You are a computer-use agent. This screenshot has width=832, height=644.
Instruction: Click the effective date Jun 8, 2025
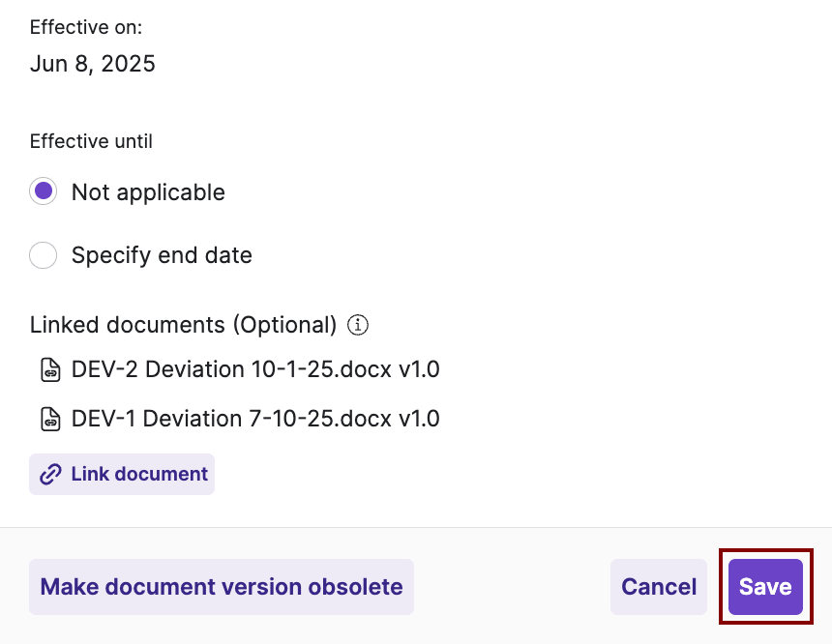click(92, 64)
